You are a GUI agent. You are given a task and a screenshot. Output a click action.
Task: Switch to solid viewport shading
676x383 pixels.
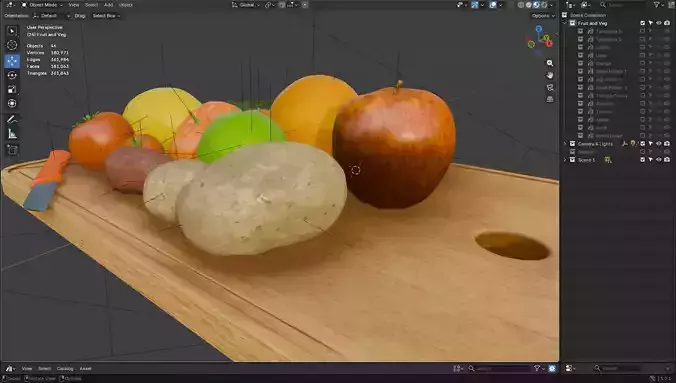[x=529, y=5]
